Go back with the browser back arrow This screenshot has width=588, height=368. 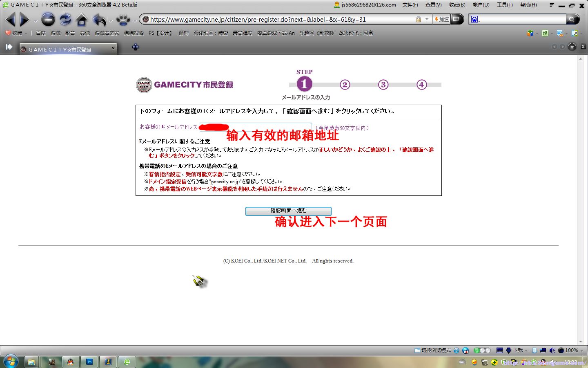(x=10, y=19)
